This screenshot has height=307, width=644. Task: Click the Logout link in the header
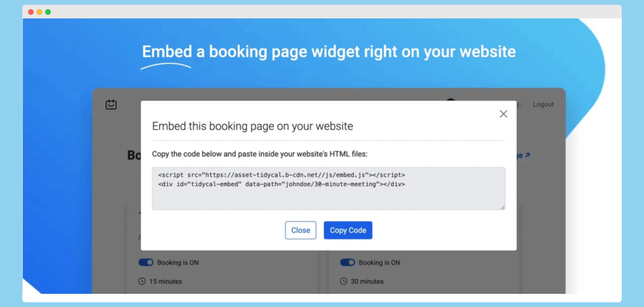pos(543,104)
